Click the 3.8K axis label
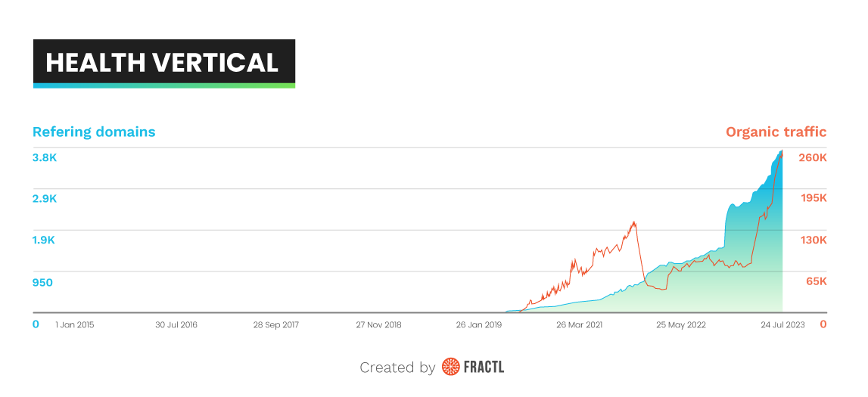The height and width of the screenshot is (397, 868). [44, 157]
